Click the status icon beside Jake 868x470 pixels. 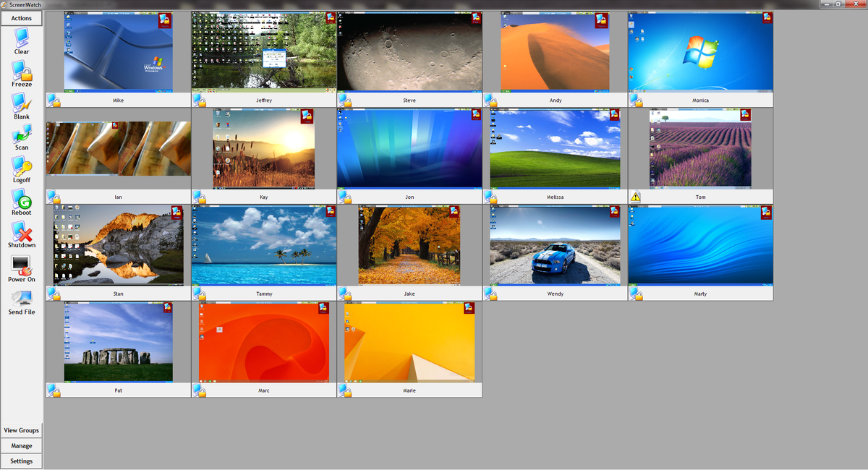pyautogui.click(x=344, y=294)
